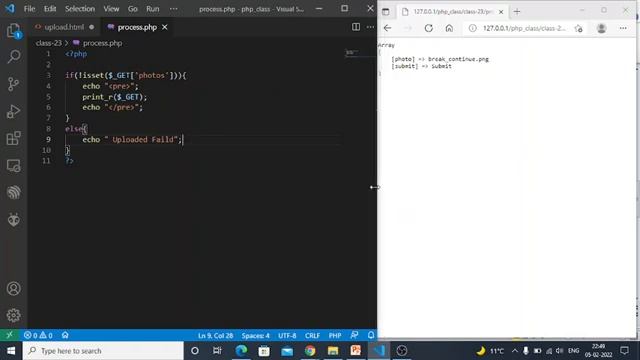Click the VS Code logo icon

pos(10,9)
